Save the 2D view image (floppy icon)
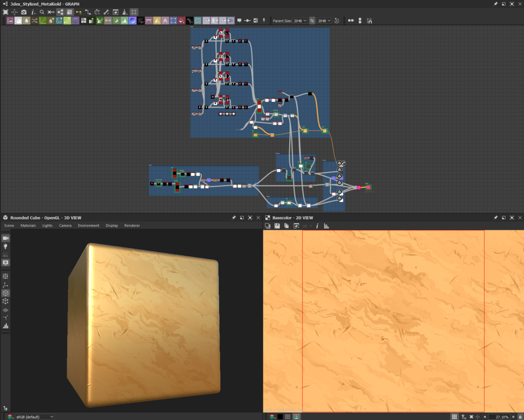524x420 pixels. [277, 226]
